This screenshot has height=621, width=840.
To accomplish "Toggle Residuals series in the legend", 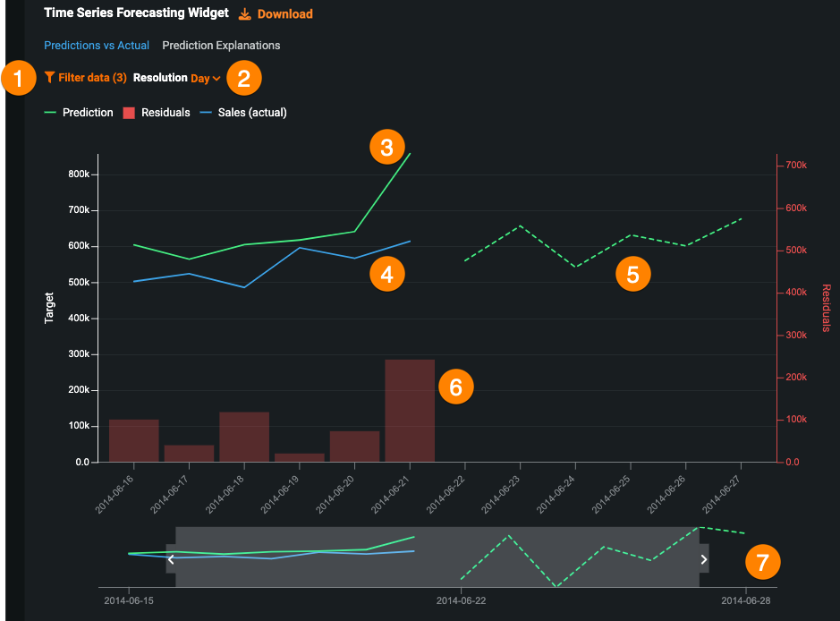I will 157,113.
